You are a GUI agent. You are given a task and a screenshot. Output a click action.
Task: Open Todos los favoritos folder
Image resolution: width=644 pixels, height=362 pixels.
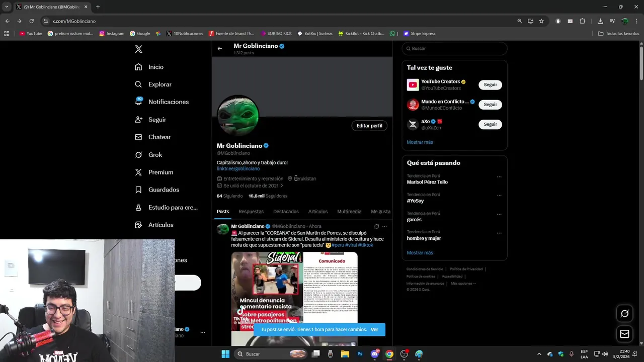(x=619, y=34)
